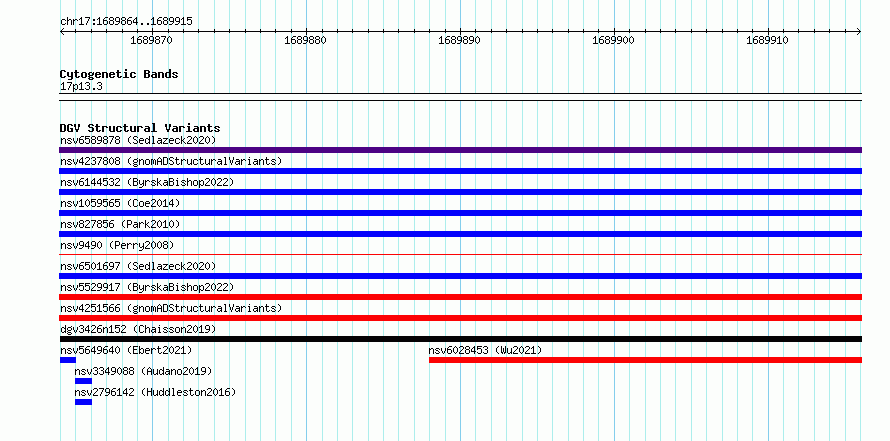
Task: Click ruler position 1689890
Action: click(460, 40)
